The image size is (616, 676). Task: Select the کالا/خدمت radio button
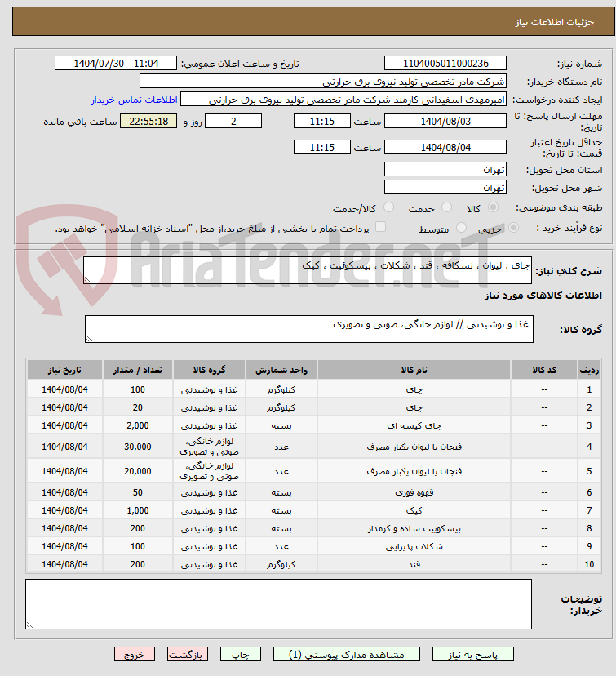click(388, 207)
